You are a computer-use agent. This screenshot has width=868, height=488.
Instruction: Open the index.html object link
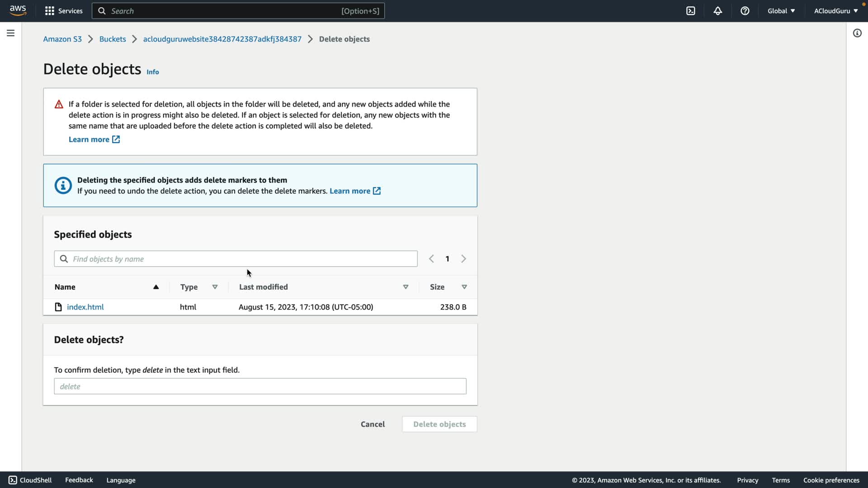click(85, 307)
